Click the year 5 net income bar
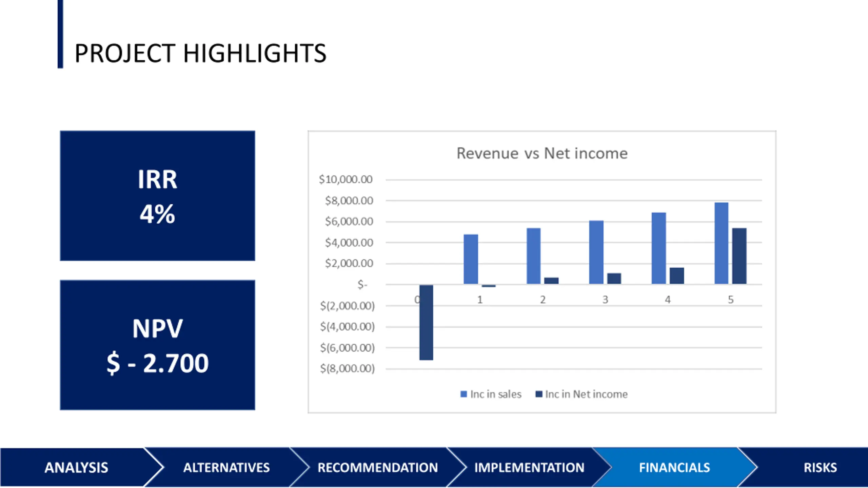 click(739, 256)
